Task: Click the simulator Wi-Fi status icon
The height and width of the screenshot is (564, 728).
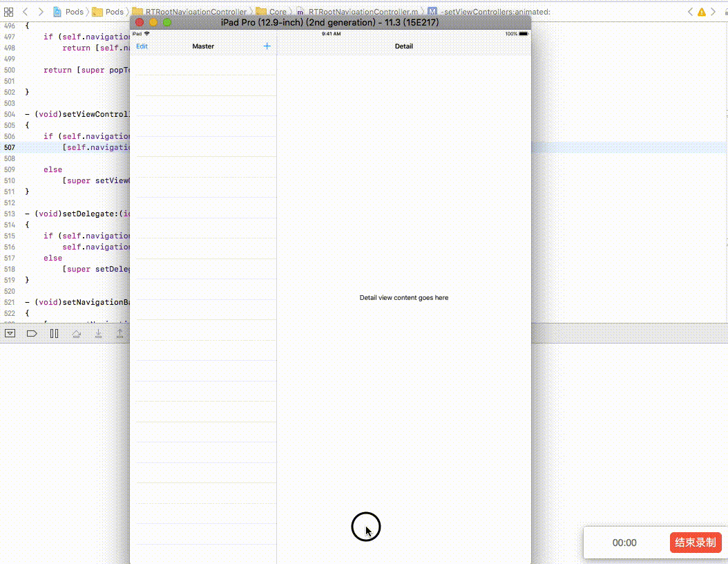Action: click(x=146, y=34)
